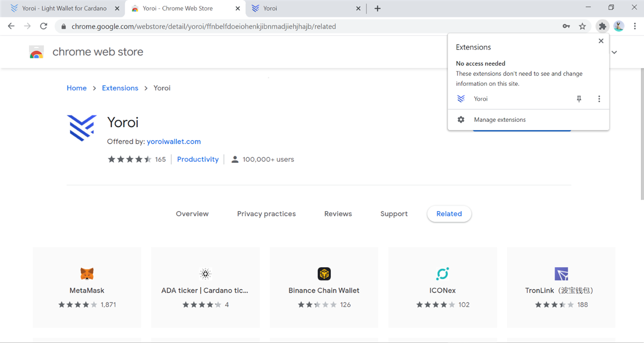Expand account dropdown arrow beside the popup
The width and height of the screenshot is (644, 343).
[615, 52]
